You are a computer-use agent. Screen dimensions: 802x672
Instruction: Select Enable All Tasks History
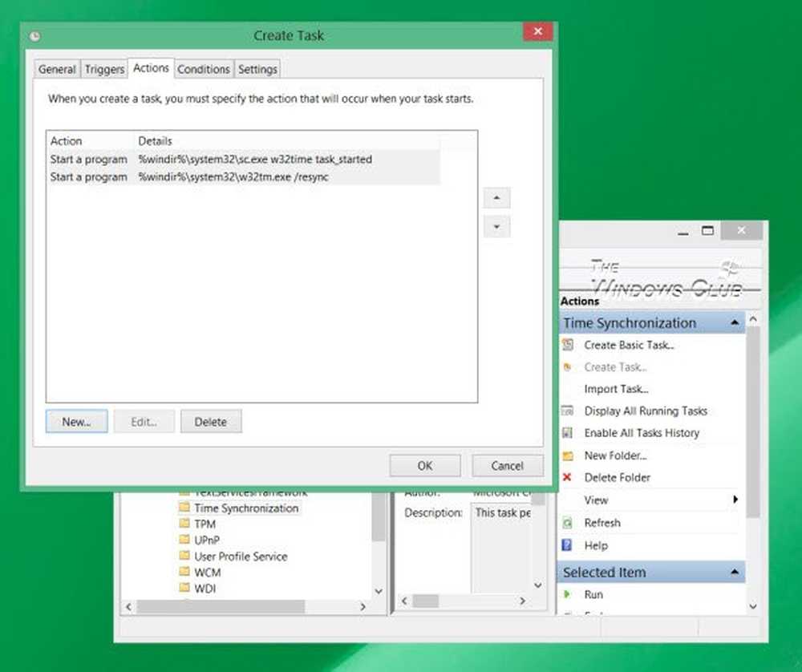[642, 433]
